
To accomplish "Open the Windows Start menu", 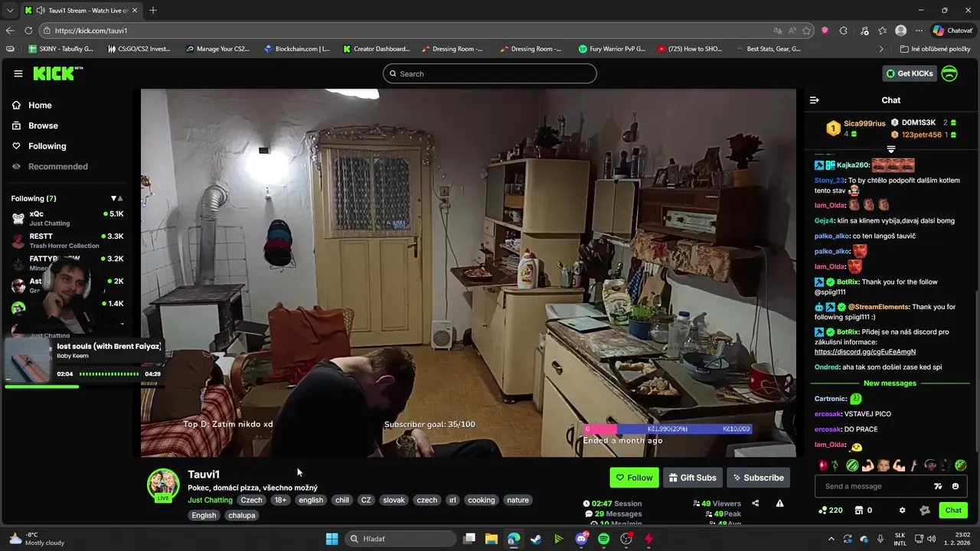I will pyautogui.click(x=332, y=539).
